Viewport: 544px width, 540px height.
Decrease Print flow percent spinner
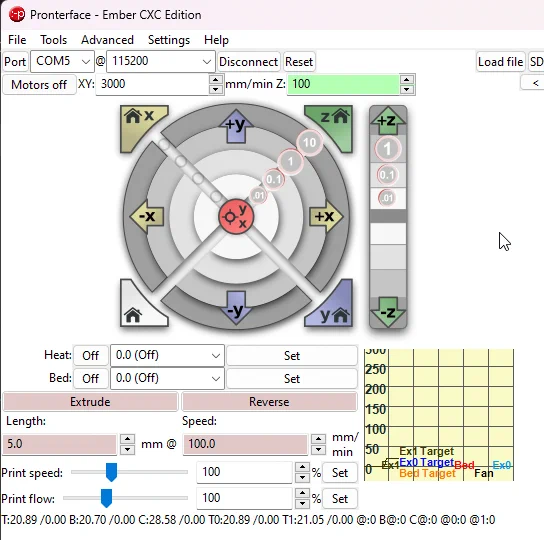coord(302,503)
